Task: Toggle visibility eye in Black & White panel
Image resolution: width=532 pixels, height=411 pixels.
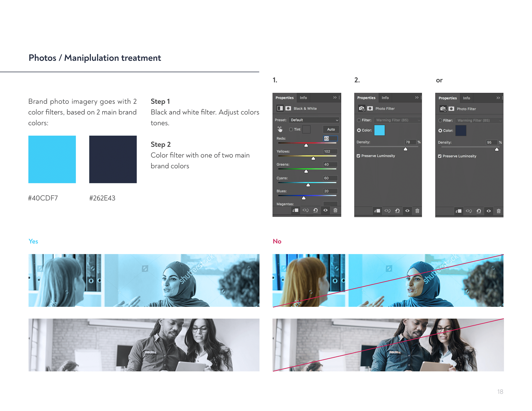Action: (x=326, y=210)
